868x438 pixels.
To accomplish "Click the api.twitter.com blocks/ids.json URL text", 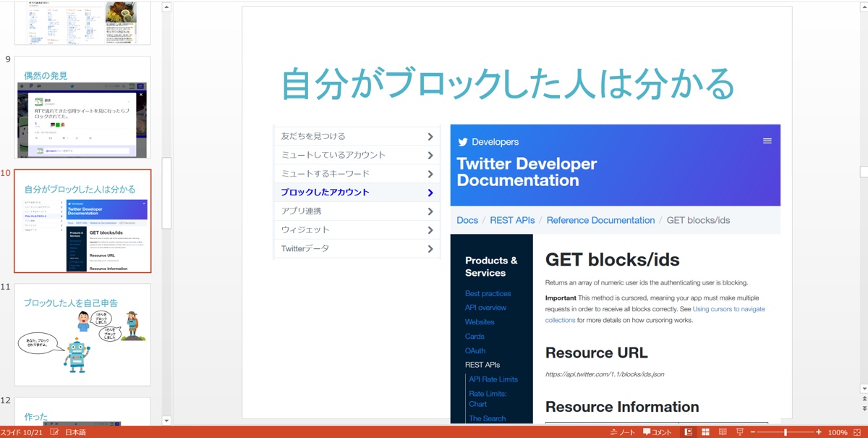I will click(x=605, y=374).
